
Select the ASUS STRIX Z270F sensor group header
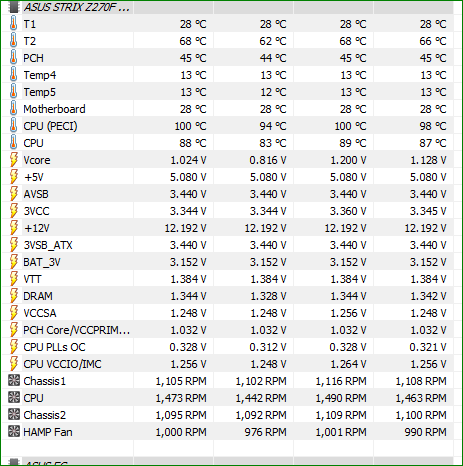(76, 7)
